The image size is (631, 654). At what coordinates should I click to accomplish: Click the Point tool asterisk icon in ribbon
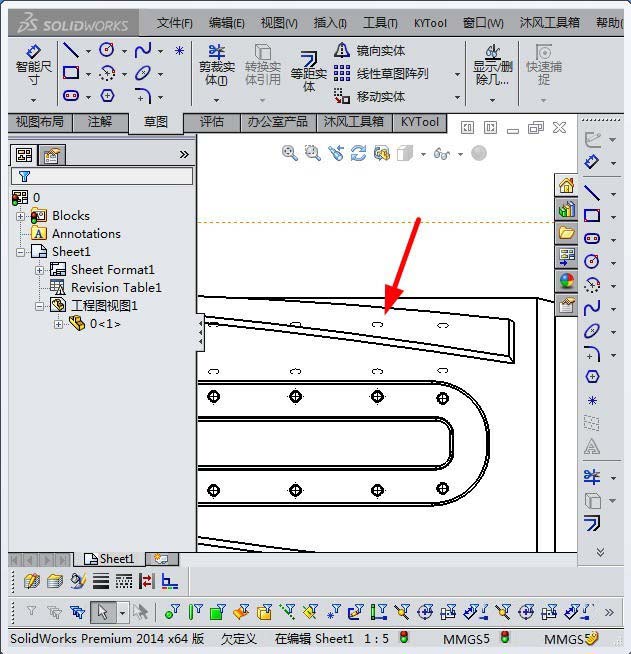(179, 51)
